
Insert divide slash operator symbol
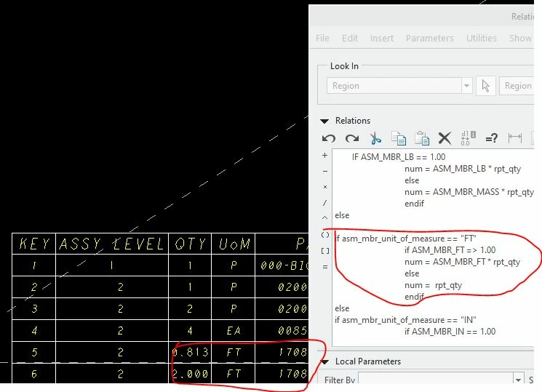(x=324, y=203)
